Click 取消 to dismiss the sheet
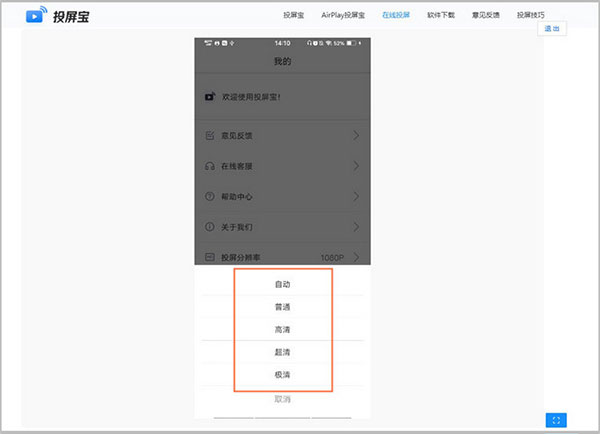This screenshot has width=600, height=434. click(282, 399)
